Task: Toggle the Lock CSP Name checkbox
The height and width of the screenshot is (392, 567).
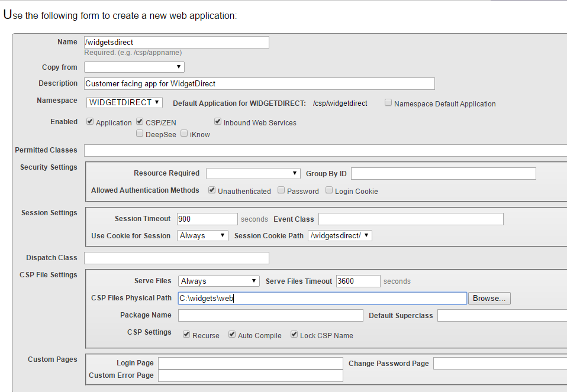Action: click(x=294, y=335)
